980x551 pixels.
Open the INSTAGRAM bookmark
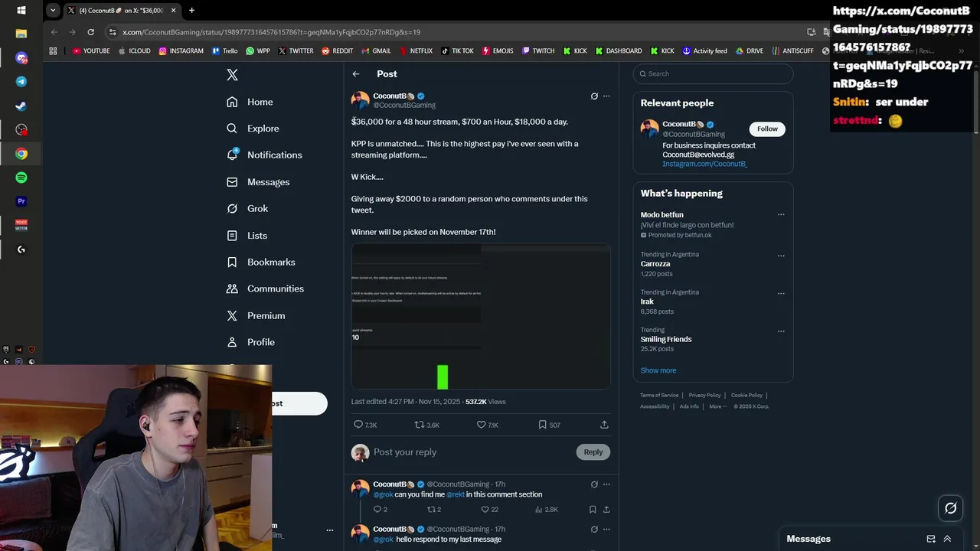pyautogui.click(x=181, y=51)
